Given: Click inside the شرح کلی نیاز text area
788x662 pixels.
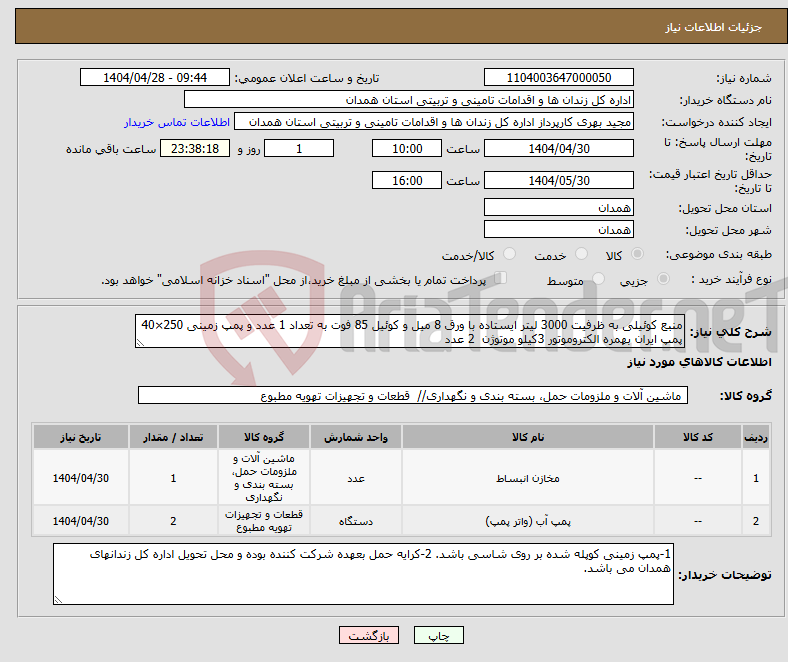Looking at the screenshot, I should pos(410,332).
